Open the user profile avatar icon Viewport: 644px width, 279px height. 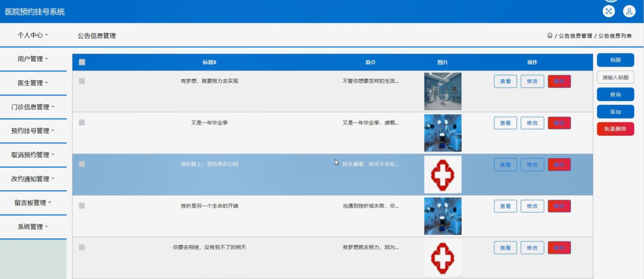[x=629, y=11]
